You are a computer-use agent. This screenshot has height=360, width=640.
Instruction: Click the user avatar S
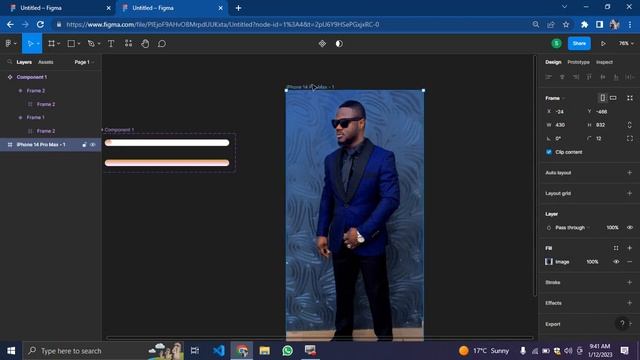coord(556,43)
